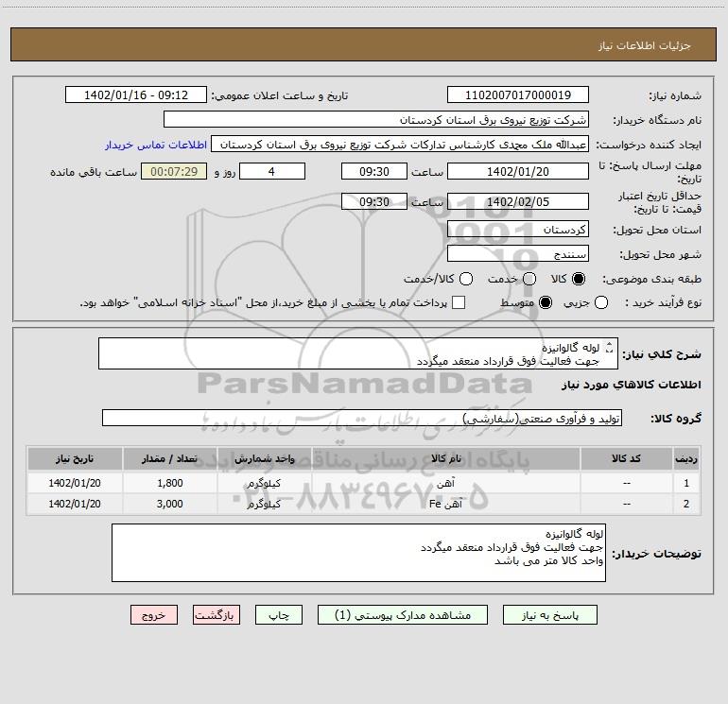Click the اطلاعات کالاهای مورد نیاز section heading
The width and height of the screenshot is (728, 704).
tap(631, 385)
